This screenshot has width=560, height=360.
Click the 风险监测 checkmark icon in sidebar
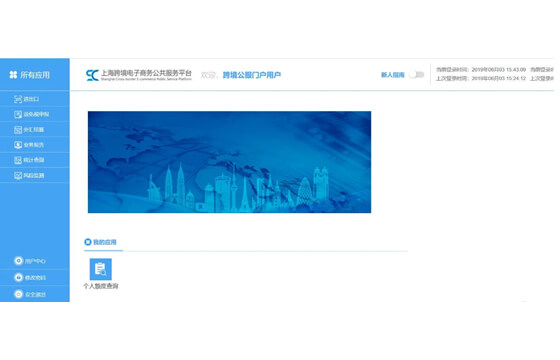(x=18, y=175)
